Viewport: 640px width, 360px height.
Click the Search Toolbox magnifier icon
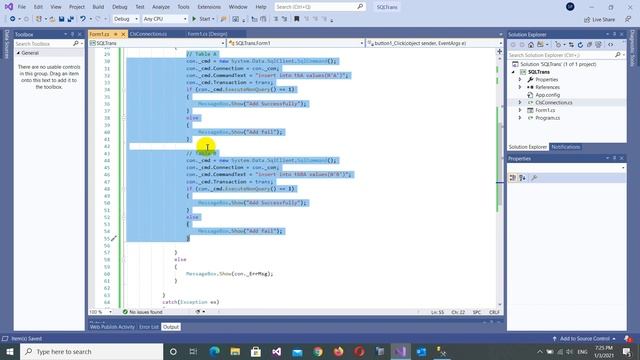click(76, 43)
